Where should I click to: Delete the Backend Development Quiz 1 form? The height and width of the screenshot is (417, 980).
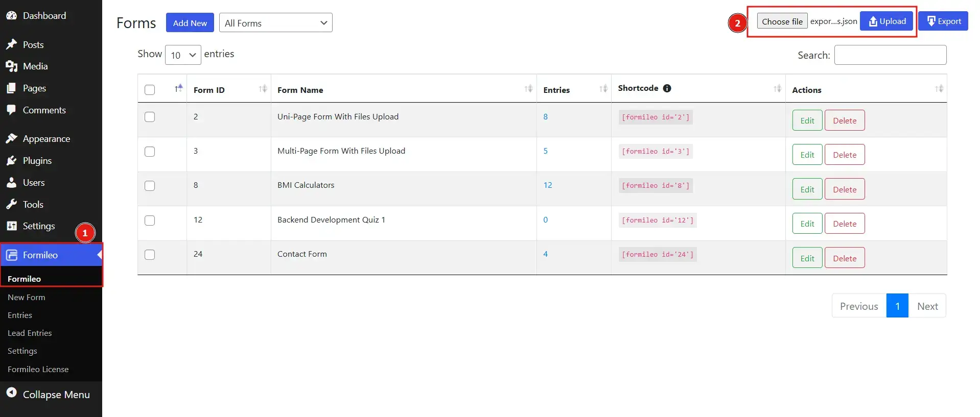click(844, 224)
